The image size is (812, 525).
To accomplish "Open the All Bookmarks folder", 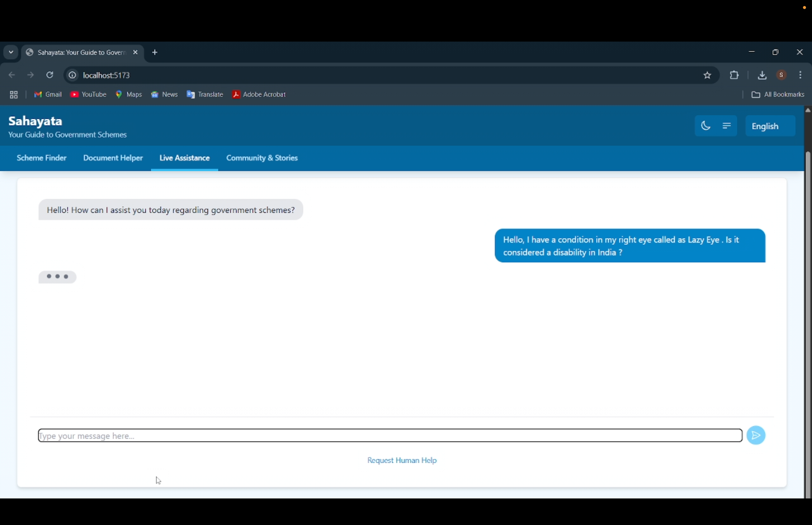I will [x=778, y=95].
